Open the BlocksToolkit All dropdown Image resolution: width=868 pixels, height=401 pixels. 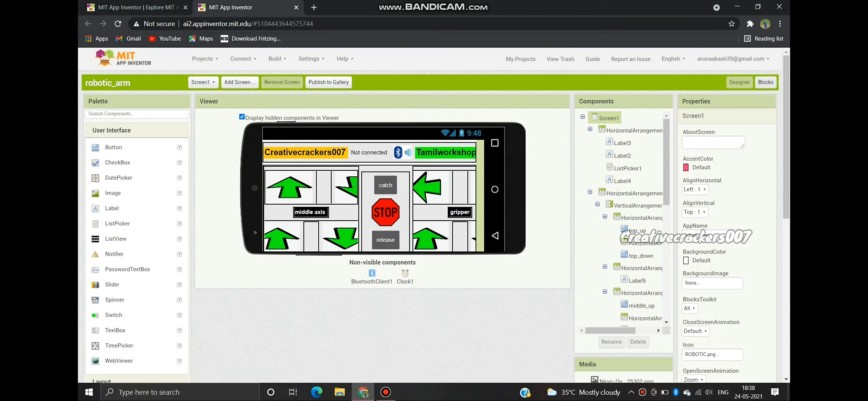[x=690, y=309]
